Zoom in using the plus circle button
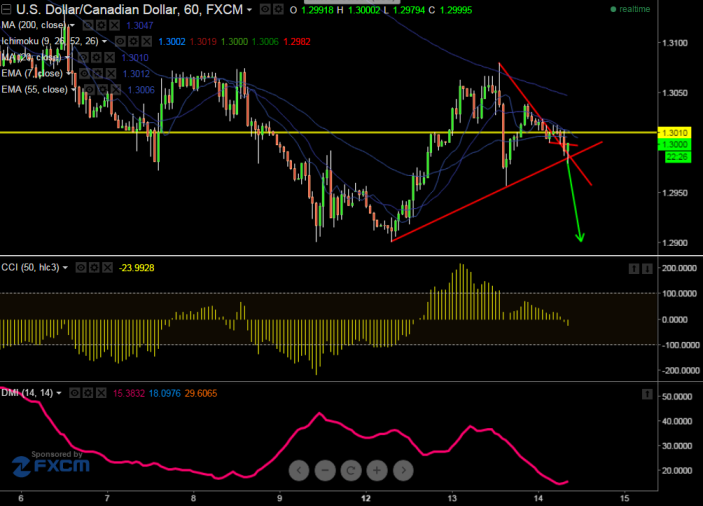The height and width of the screenshot is (506, 703). [377, 471]
